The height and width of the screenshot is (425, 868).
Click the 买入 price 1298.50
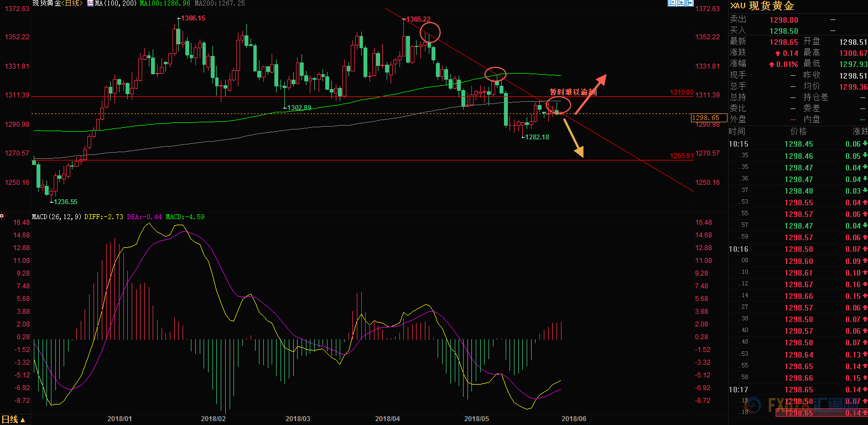point(784,31)
